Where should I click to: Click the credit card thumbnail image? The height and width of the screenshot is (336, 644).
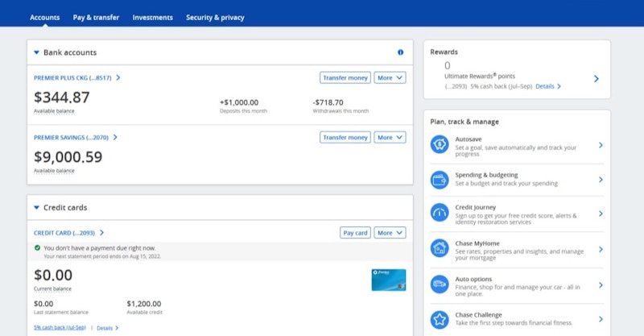pyautogui.click(x=389, y=280)
